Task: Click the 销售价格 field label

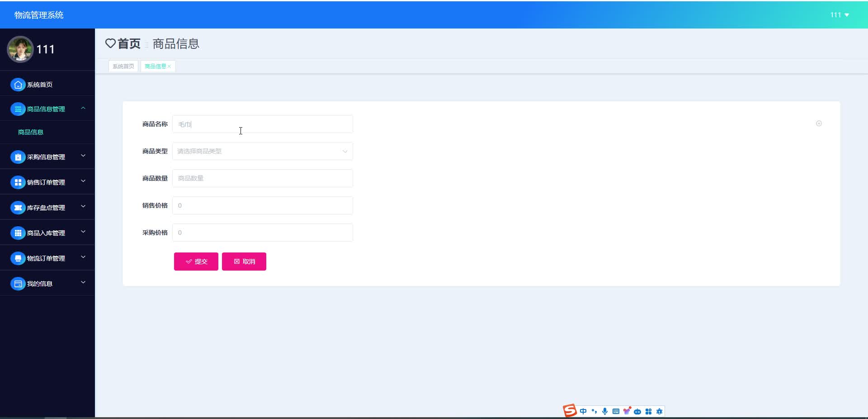Action: 155,205
